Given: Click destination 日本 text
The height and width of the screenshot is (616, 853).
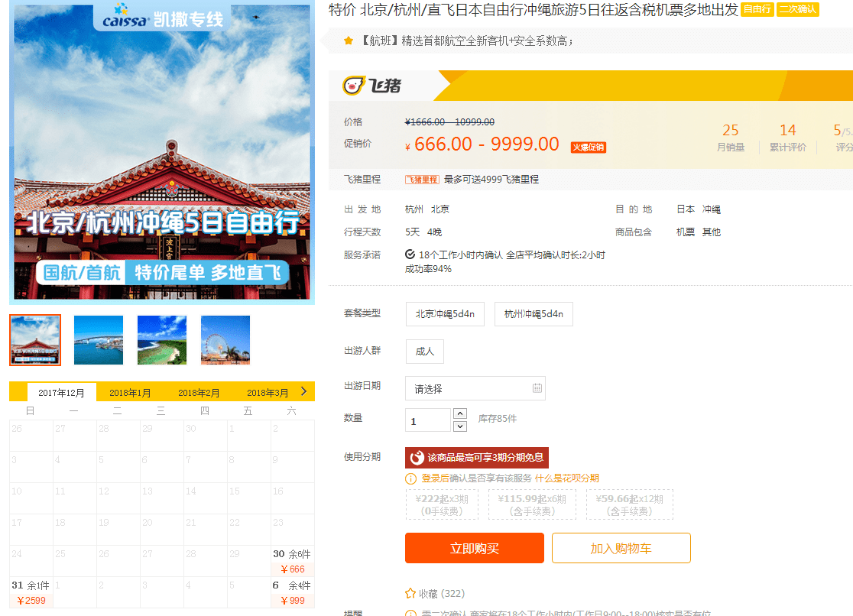Looking at the screenshot, I should (686, 209).
